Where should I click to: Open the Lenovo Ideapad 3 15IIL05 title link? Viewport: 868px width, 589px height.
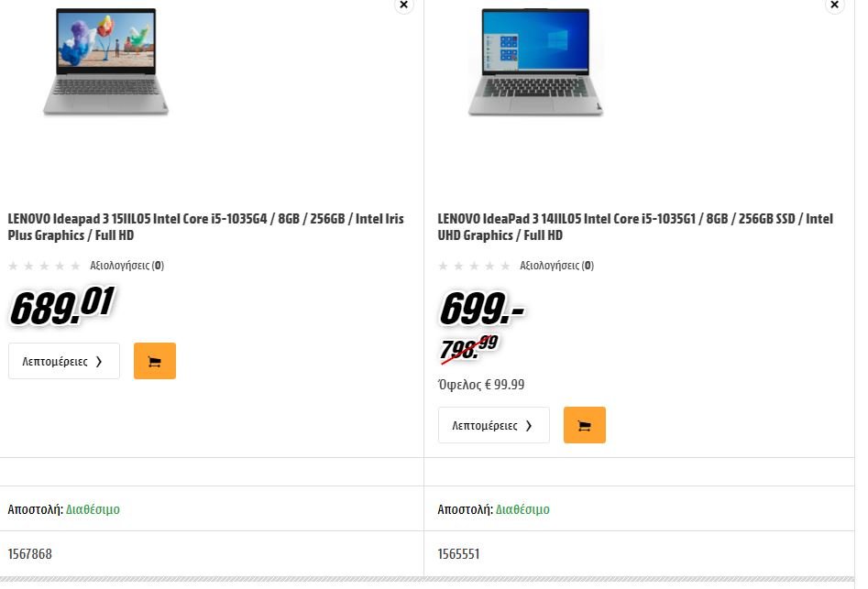pos(206,227)
